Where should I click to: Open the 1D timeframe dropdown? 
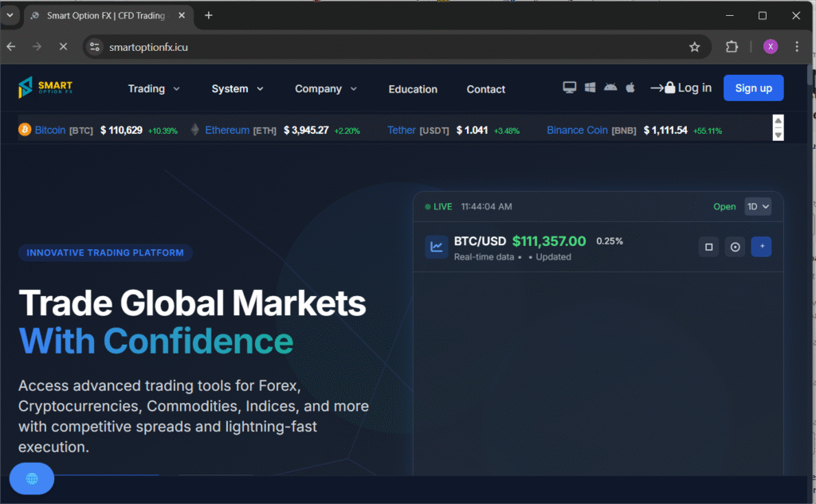(757, 206)
